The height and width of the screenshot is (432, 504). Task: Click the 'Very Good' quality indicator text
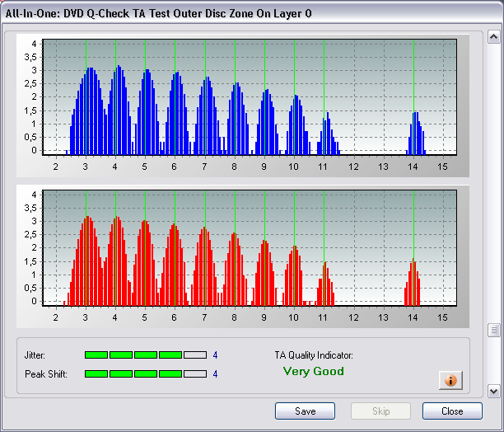pos(314,371)
